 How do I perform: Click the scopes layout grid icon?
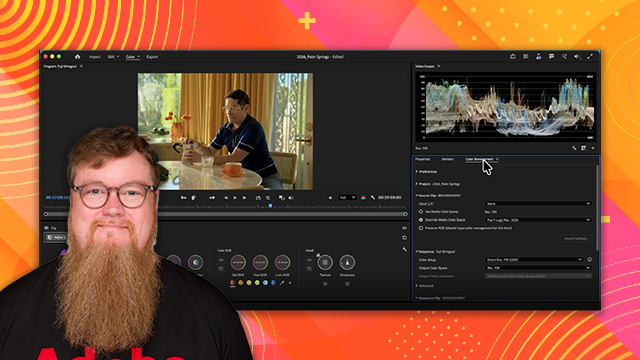point(584,148)
